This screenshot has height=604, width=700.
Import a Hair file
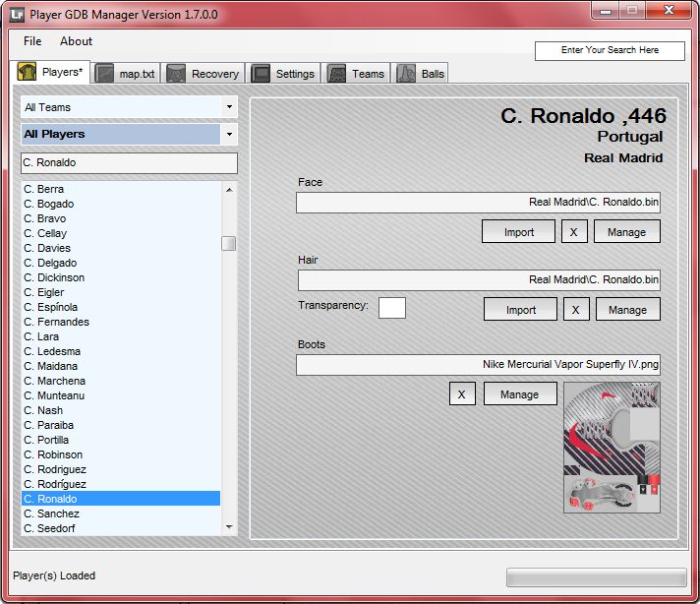(520, 309)
